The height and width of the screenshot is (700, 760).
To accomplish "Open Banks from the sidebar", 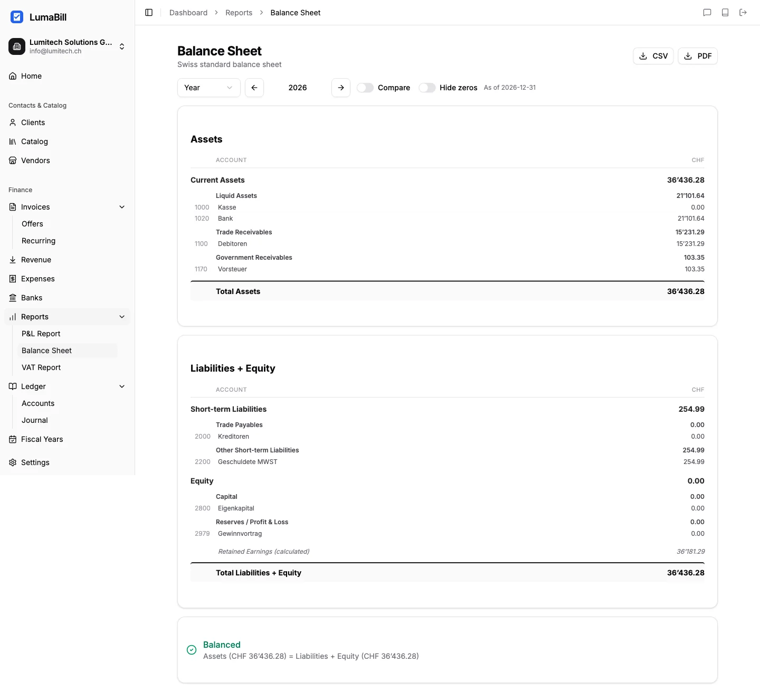I will coord(31,298).
